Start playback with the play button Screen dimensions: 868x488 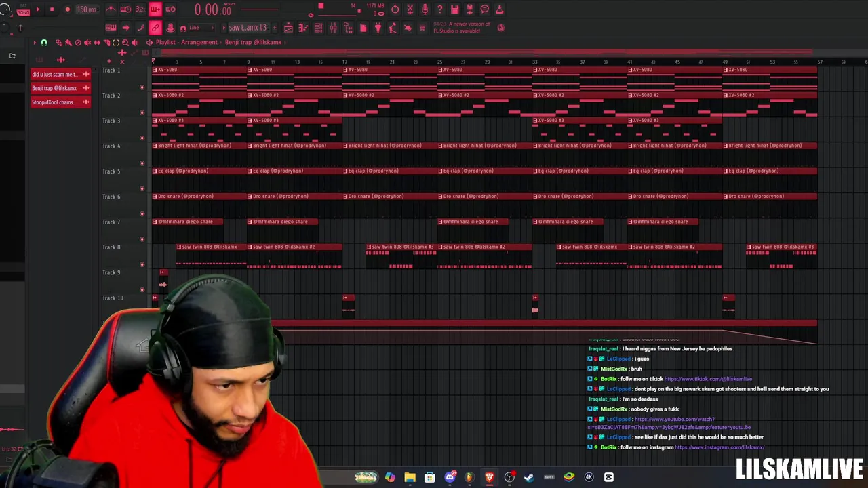[37, 9]
